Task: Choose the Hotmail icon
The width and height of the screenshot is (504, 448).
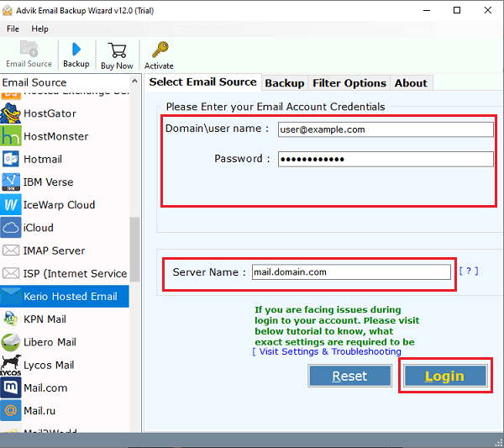Action: pos(11,159)
